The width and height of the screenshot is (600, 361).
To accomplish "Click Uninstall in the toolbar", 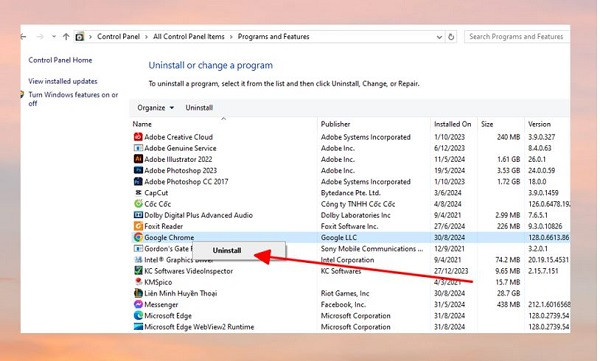I will [199, 108].
